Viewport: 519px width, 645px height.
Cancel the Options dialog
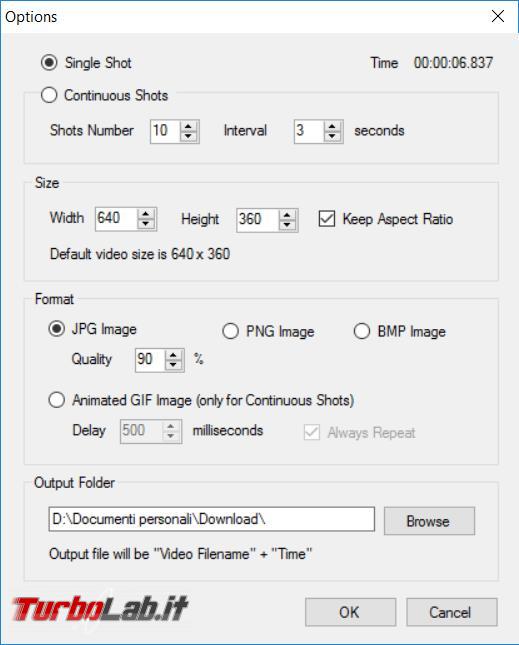452,612
